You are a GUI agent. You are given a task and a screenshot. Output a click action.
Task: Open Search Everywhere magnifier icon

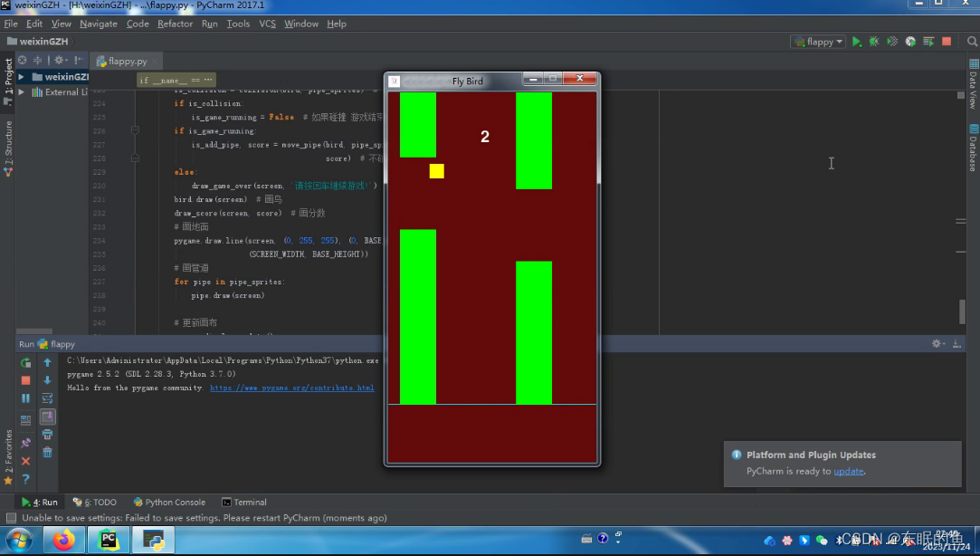coord(972,42)
